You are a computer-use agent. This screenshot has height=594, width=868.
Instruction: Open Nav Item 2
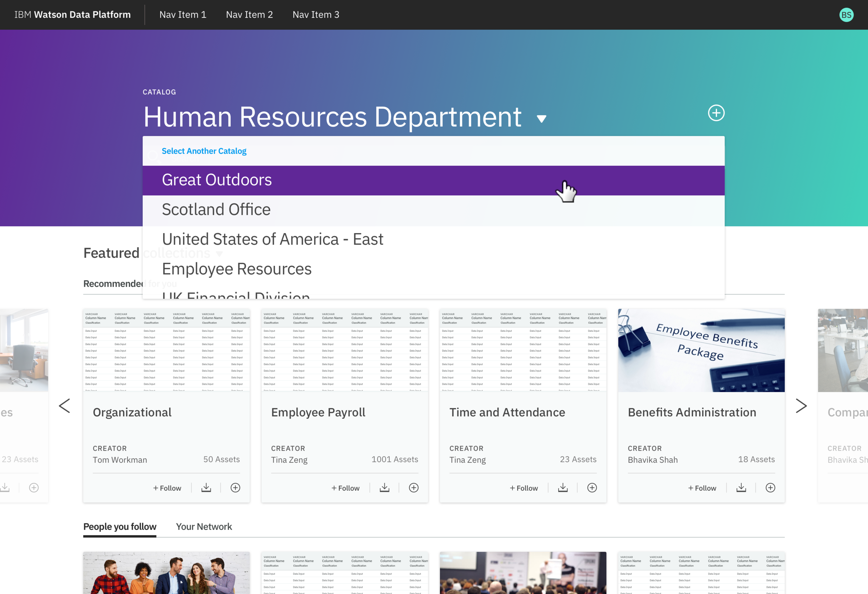click(x=249, y=15)
